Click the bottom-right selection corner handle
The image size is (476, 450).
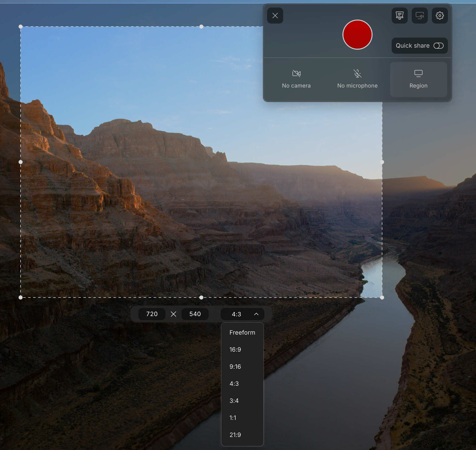[382, 297]
